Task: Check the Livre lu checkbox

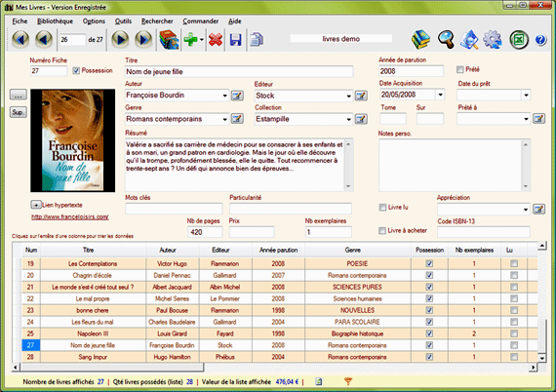Action: point(382,208)
